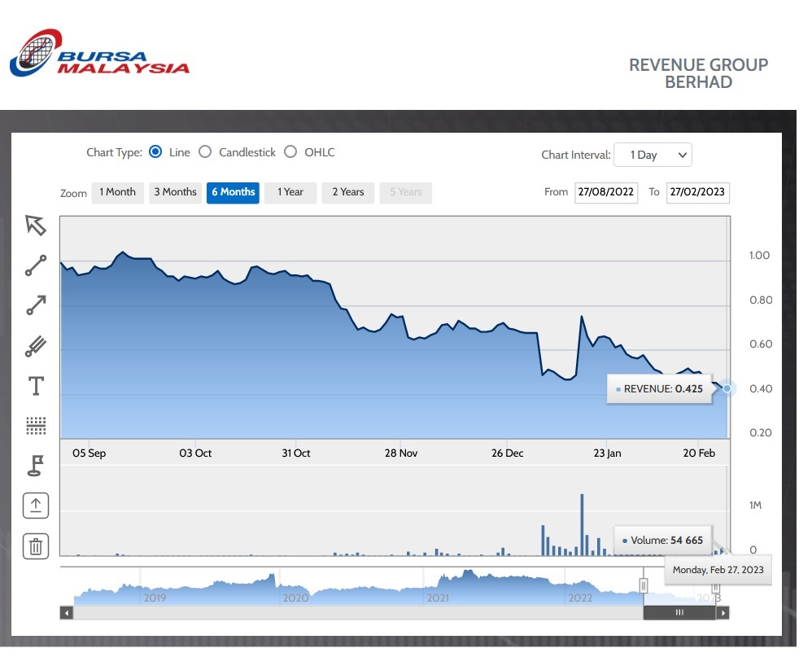This screenshot has width=812, height=657.
Task: Pick the line segment drawing tool
Action: coord(36,265)
